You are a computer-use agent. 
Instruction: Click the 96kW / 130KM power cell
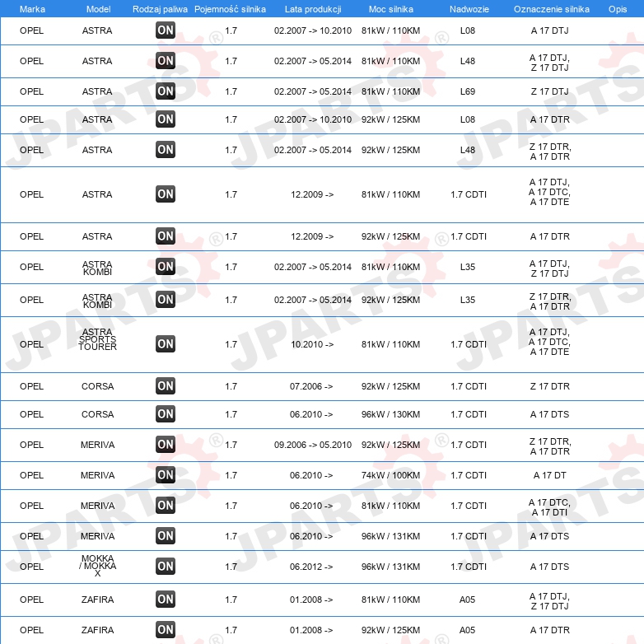pyautogui.click(x=390, y=414)
